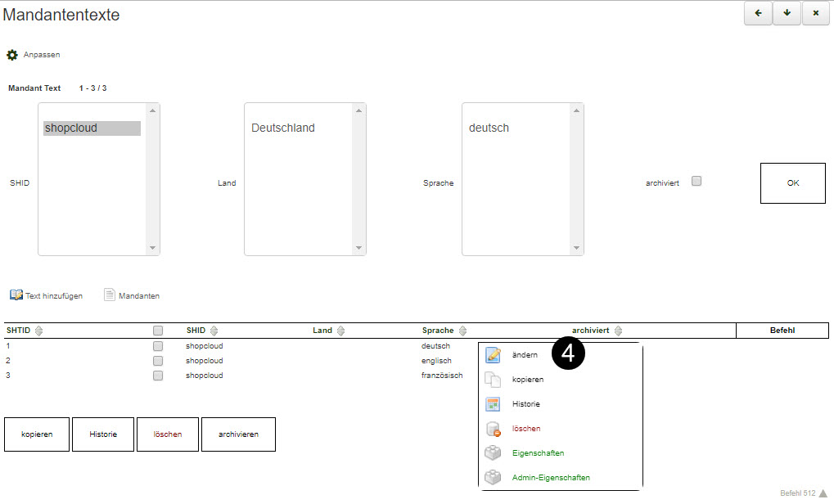Select shopcloud in the SHID list
The width and height of the screenshot is (834, 504).
tap(92, 128)
